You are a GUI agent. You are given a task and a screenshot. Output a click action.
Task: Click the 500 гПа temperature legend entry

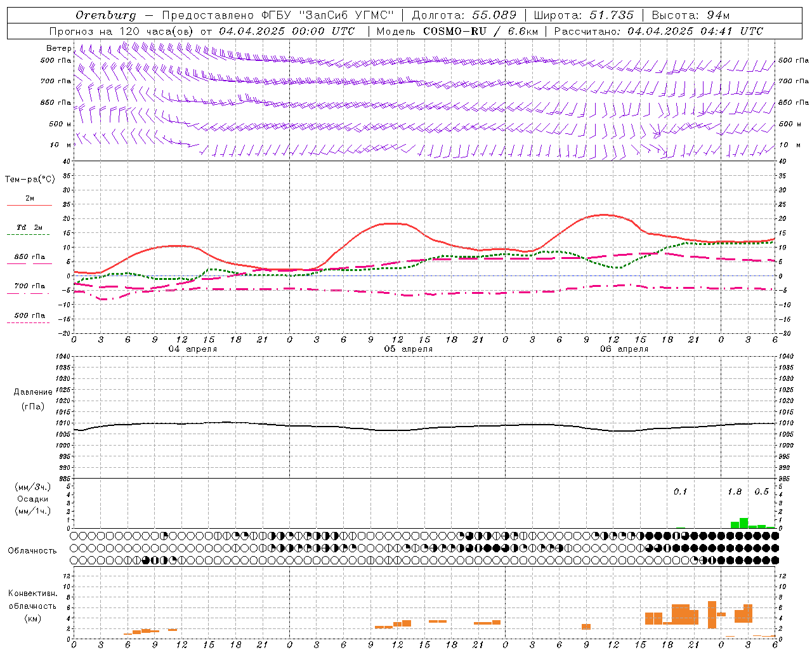[x=29, y=315]
